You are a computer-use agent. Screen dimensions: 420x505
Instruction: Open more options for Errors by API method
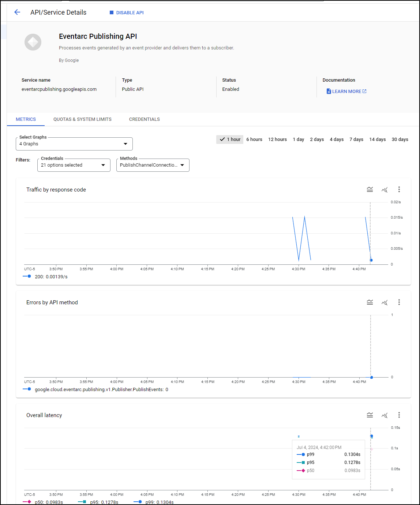point(399,302)
